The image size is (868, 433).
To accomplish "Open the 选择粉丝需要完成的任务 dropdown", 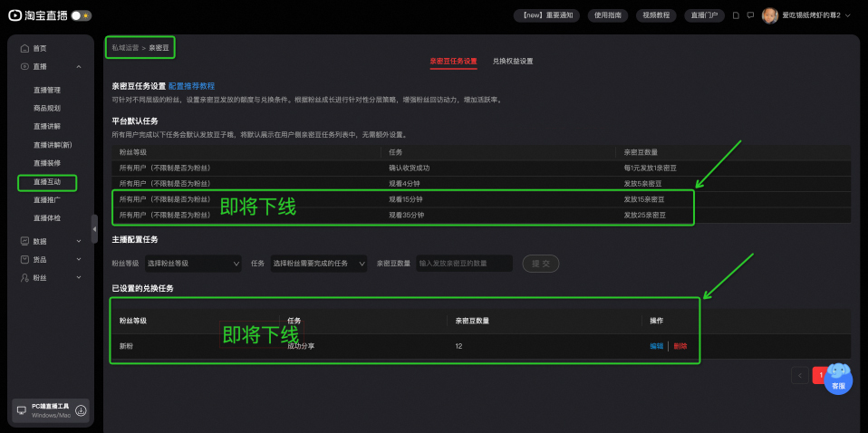I will point(319,264).
